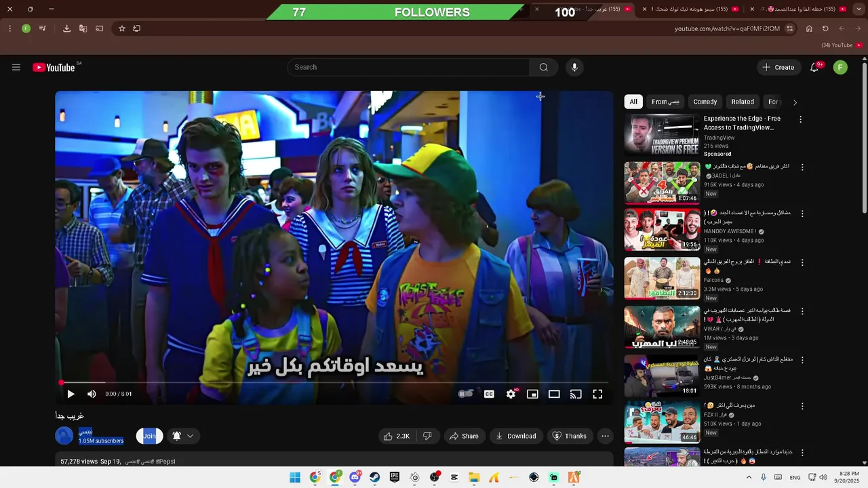
Task: Open the (34) YouTube bookmark
Action: (x=842, y=45)
